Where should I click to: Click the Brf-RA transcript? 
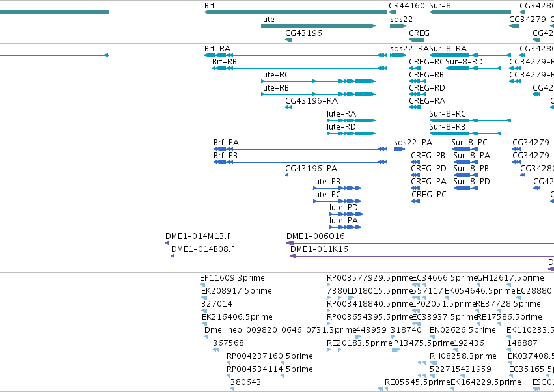296,55
